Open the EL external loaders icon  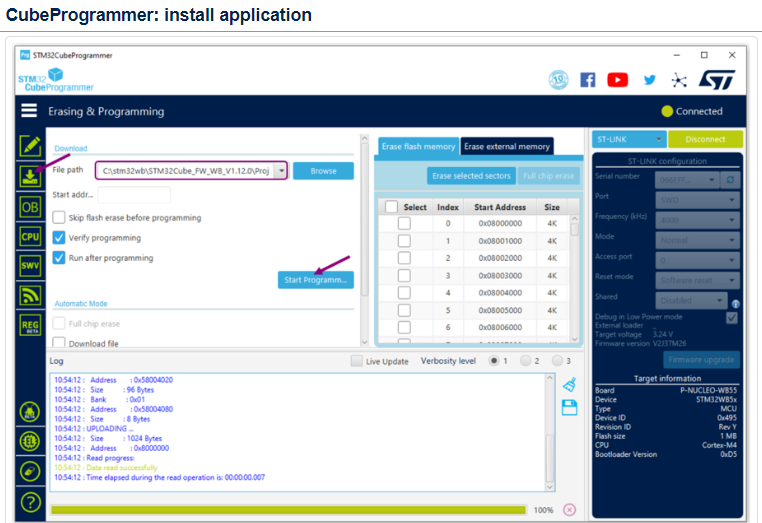30,441
